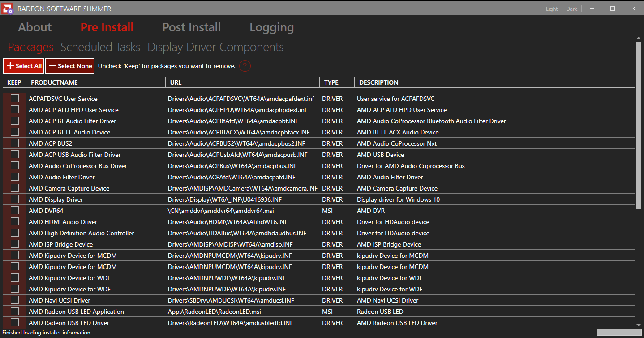Enable Keep for AMD Display Driver

click(x=15, y=199)
